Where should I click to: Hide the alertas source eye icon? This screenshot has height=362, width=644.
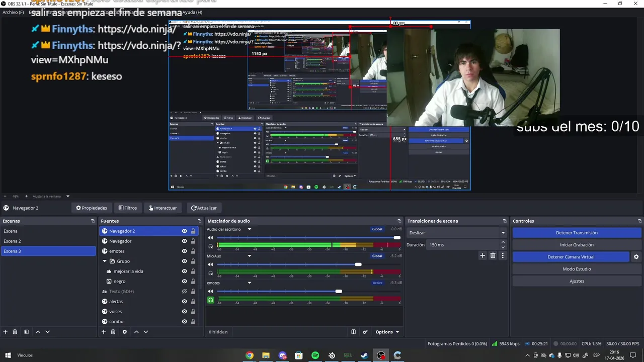click(x=184, y=302)
